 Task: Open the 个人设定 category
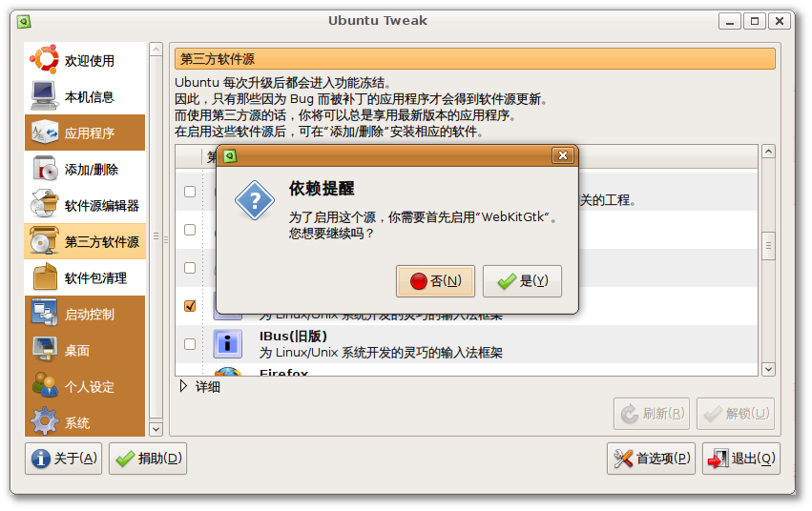click(85, 386)
